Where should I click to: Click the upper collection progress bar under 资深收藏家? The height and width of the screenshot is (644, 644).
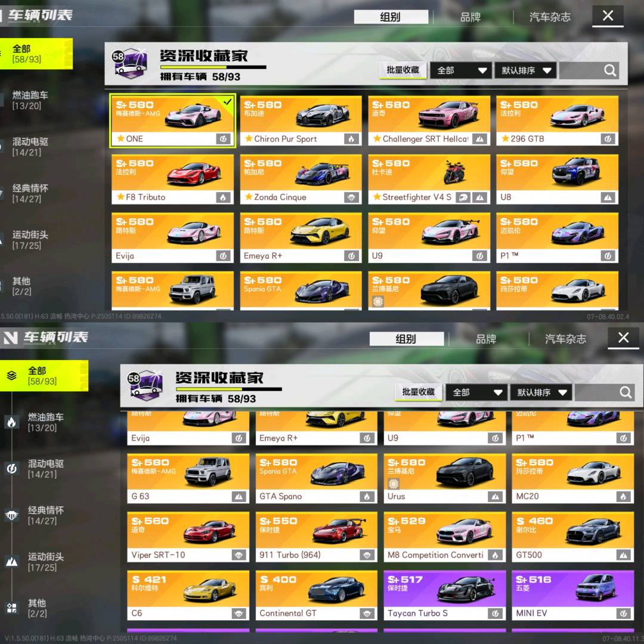(x=213, y=67)
